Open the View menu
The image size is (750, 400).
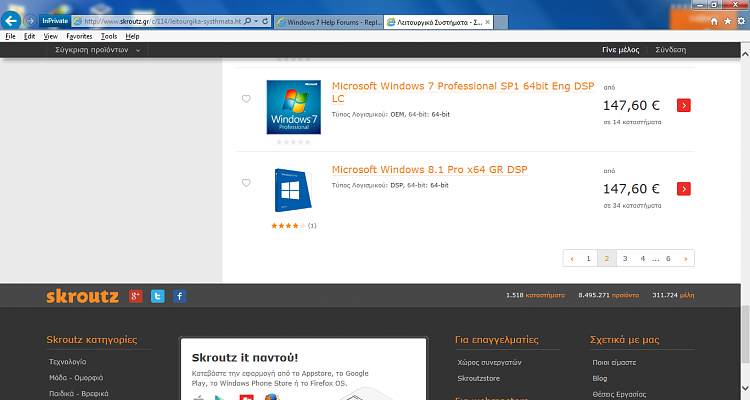(51, 36)
